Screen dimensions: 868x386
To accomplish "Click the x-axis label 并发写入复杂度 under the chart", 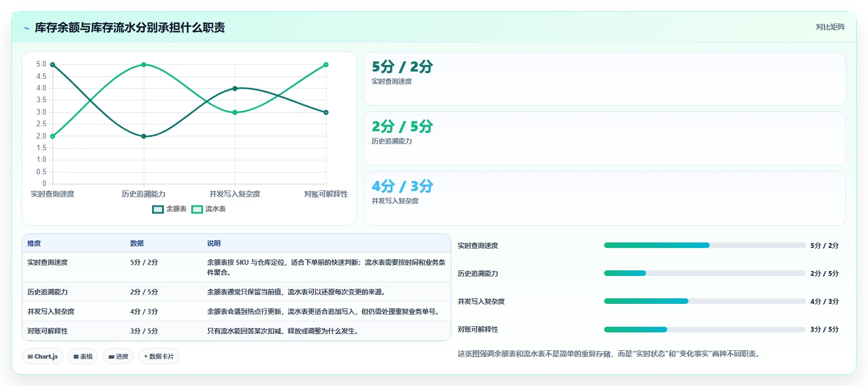I will [x=235, y=194].
